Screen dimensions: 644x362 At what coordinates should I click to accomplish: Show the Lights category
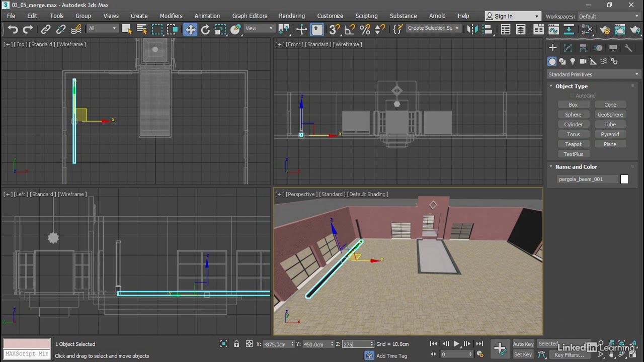pos(573,61)
